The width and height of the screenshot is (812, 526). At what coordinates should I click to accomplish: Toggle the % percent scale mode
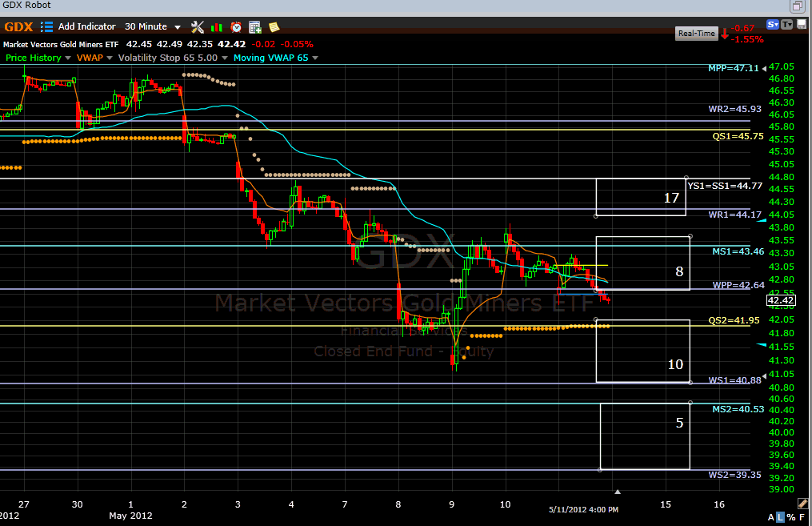(790, 517)
